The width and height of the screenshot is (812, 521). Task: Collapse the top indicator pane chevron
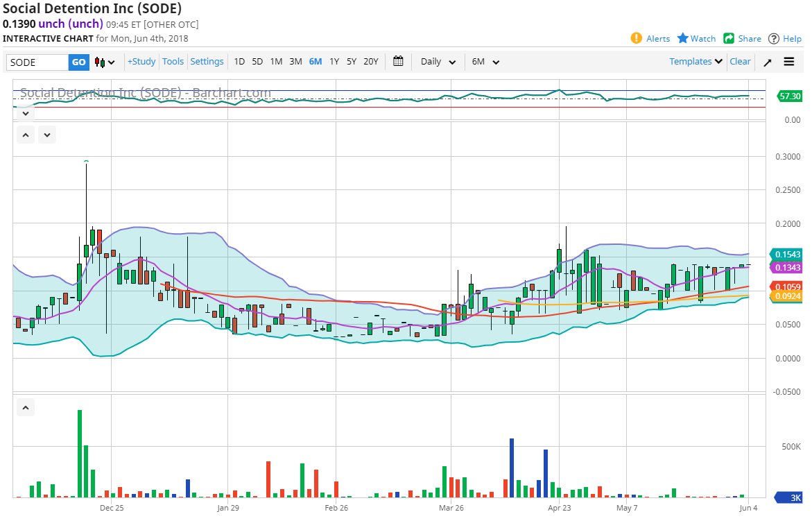click(x=26, y=113)
